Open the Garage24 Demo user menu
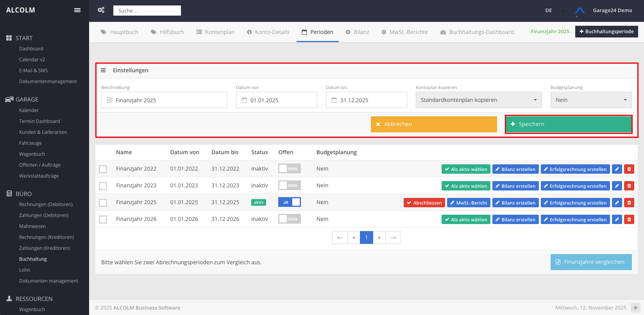Viewport: 644px width, 315px height. 612,11
